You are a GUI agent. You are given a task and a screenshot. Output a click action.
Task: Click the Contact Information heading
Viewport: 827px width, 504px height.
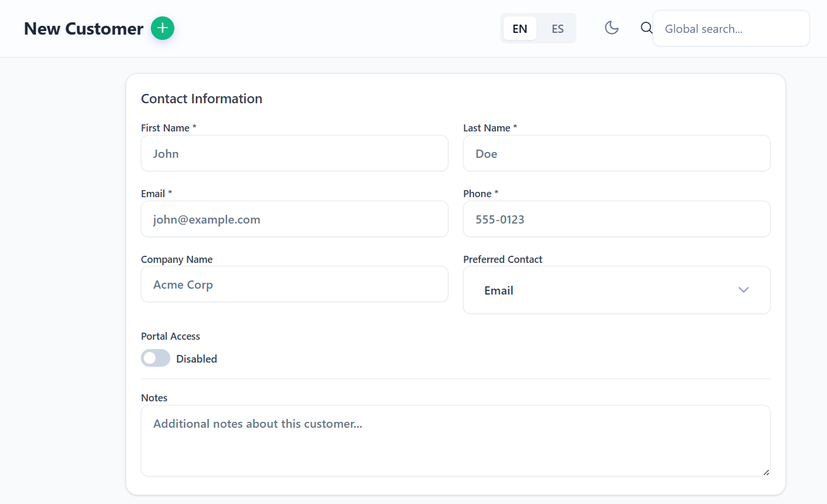pyautogui.click(x=201, y=99)
